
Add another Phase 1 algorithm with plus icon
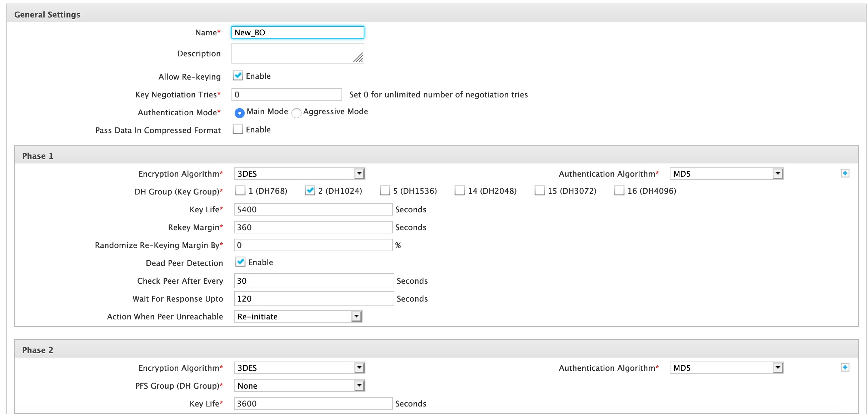845,173
